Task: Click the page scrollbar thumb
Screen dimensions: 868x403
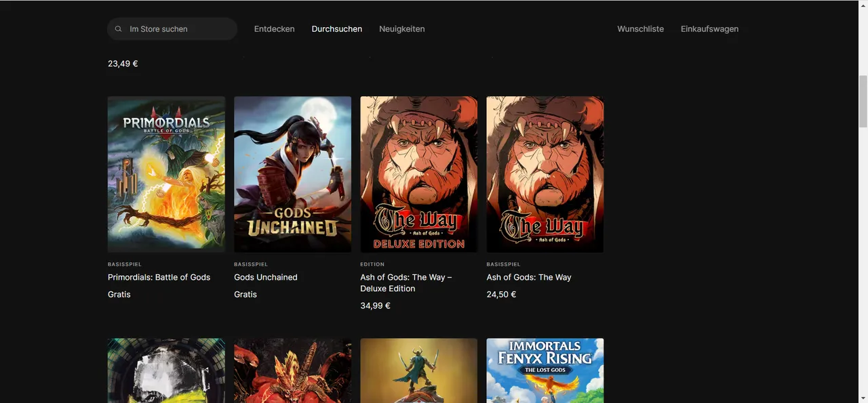Action: click(863, 102)
